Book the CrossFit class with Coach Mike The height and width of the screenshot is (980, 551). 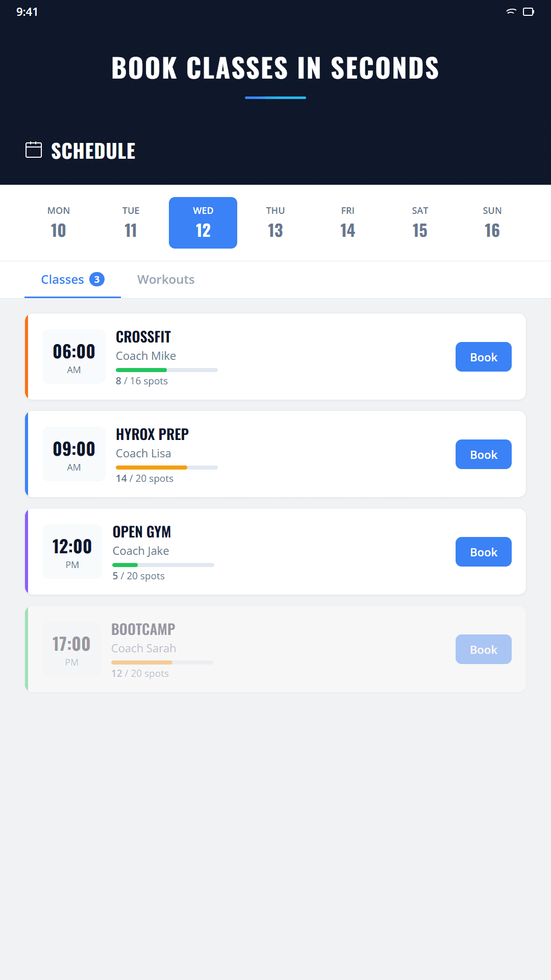click(483, 356)
